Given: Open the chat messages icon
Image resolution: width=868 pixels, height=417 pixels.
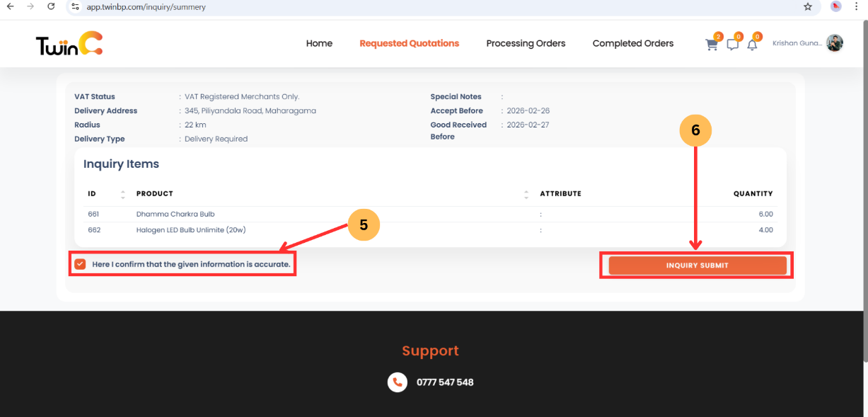Looking at the screenshot, I should tap(732, 44).
